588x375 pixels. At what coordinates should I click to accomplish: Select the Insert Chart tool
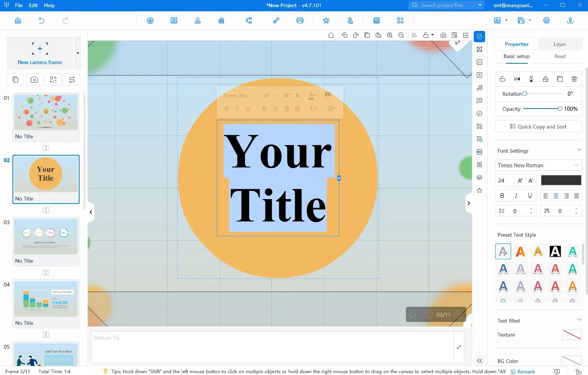point(221,20)
